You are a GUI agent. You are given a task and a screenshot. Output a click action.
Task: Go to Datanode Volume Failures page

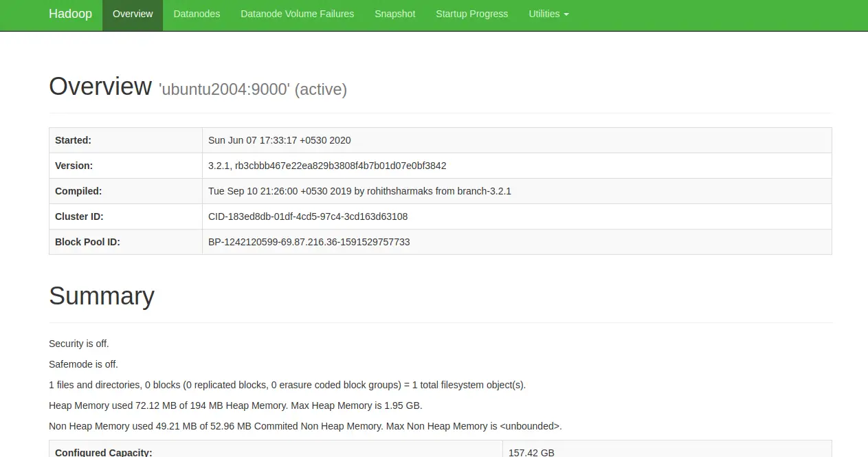click(297, 14)
